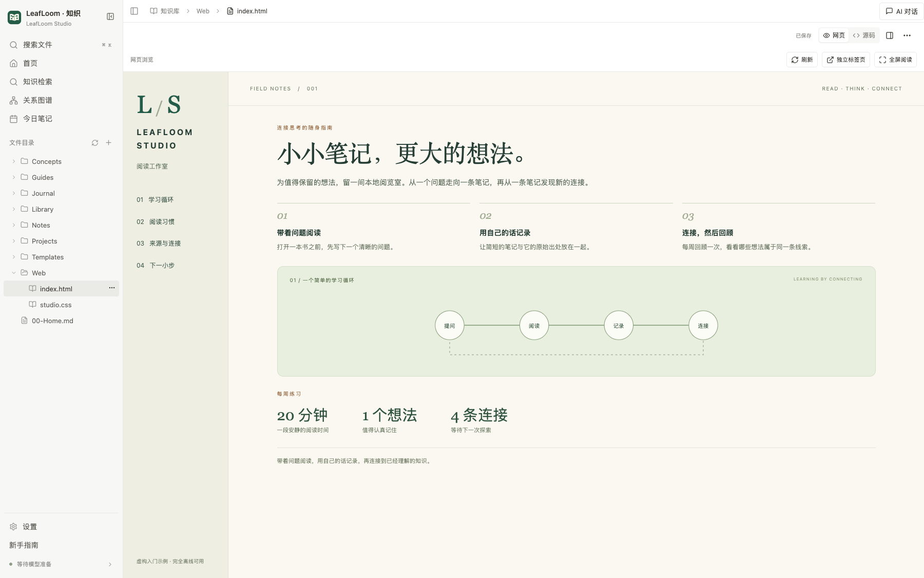This screenshot has height=578, width=924.
Task: Expand the 等待模型准备 status row
Action: pos(61,564)
